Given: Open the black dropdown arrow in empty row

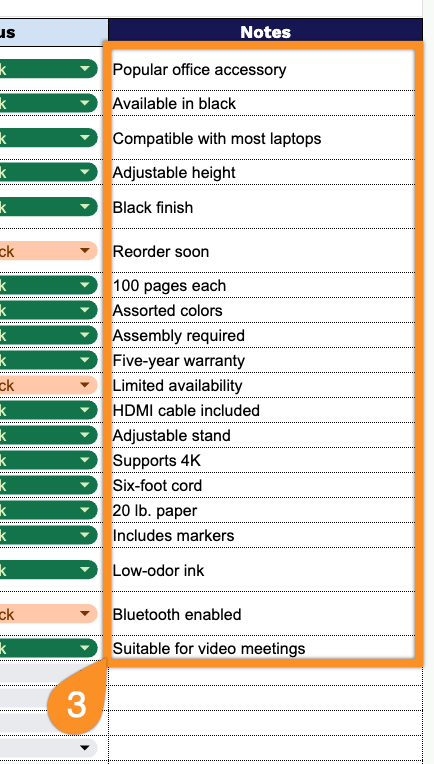Looking at the screenshot, I should pyautogui.click(x=85, y=748).
